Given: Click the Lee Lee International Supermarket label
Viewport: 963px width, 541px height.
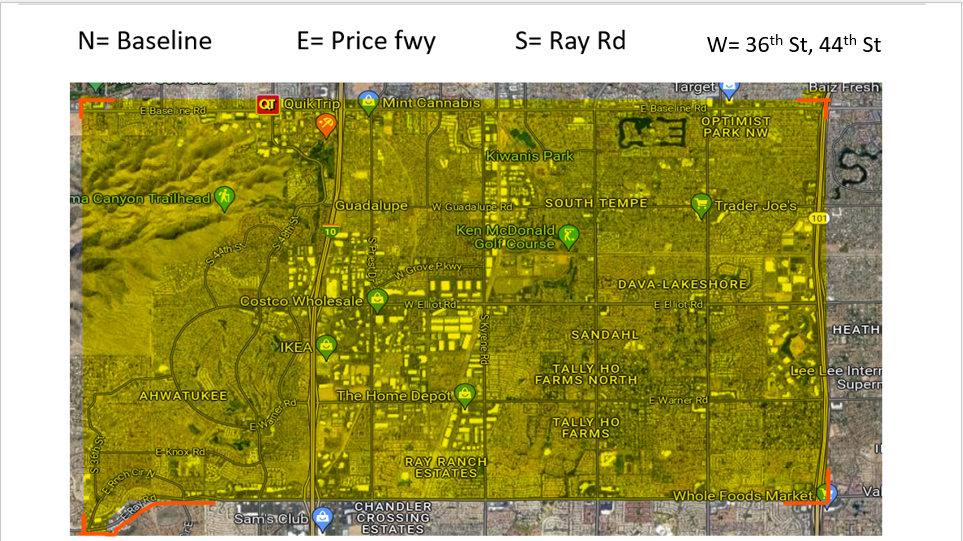Looking at the screenshot, I should click(x=836, y=378).
